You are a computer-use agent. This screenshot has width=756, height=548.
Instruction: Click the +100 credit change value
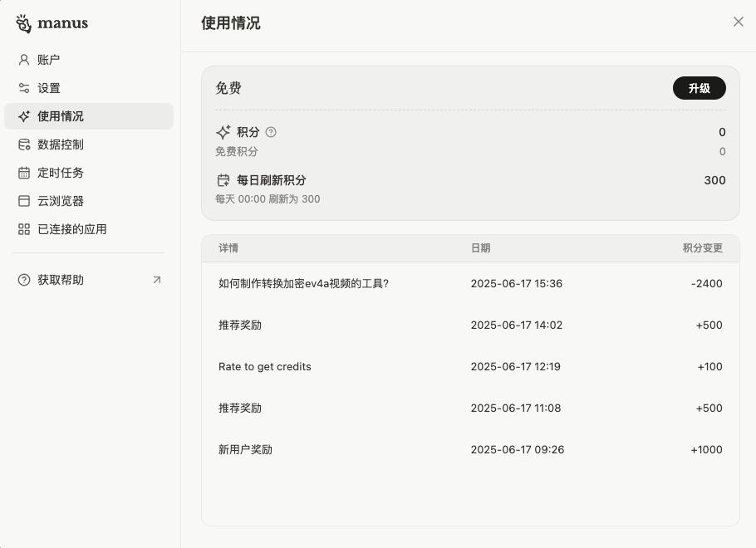(x=709, y=366)
